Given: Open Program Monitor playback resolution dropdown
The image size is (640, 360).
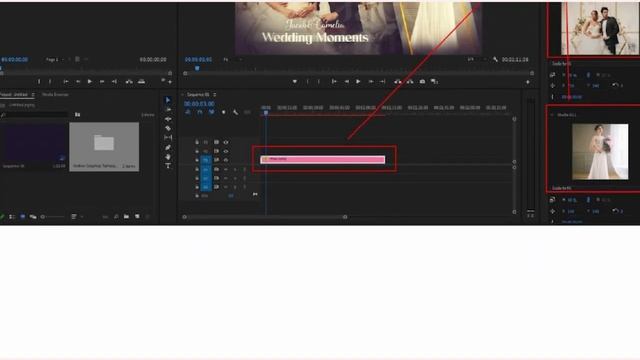Looking at the screenshot, I should click(476, 60).
